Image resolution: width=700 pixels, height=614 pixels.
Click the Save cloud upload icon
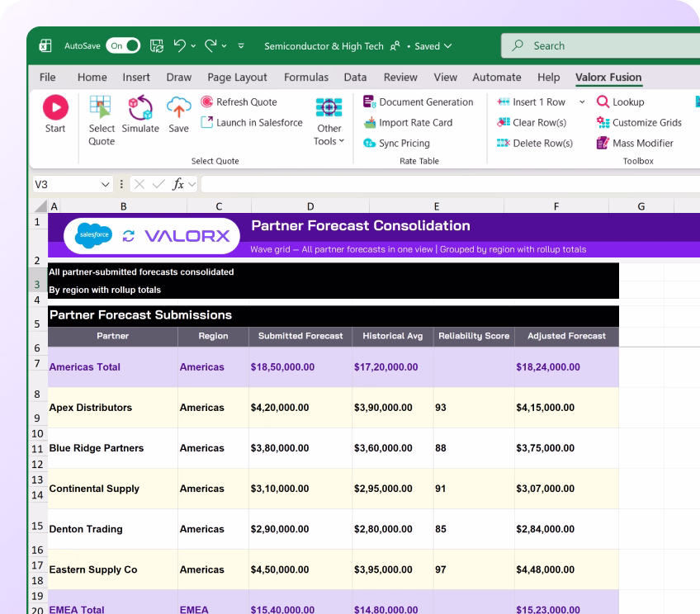(178, 107)
